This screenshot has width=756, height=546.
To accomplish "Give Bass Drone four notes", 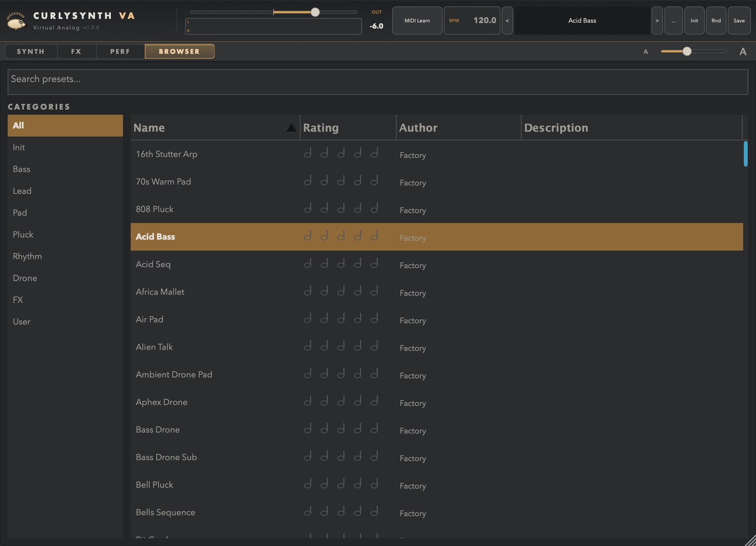I will (358, 428).
